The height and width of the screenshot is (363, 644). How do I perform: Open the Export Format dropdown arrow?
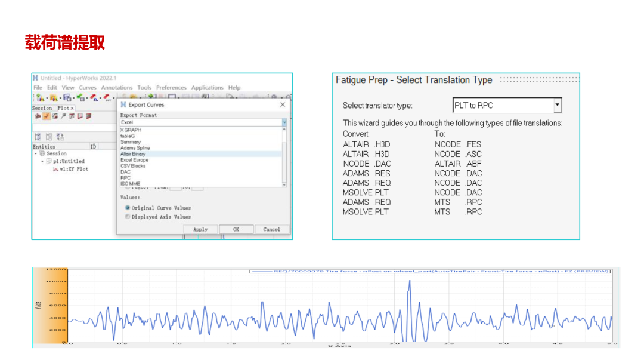point(284,122)
